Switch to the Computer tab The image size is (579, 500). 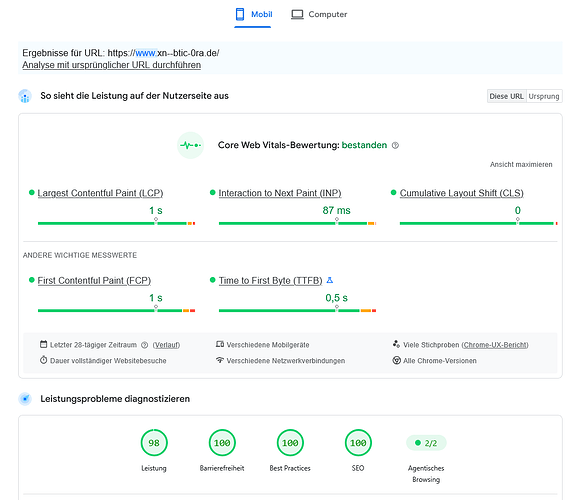coord(319,15)
